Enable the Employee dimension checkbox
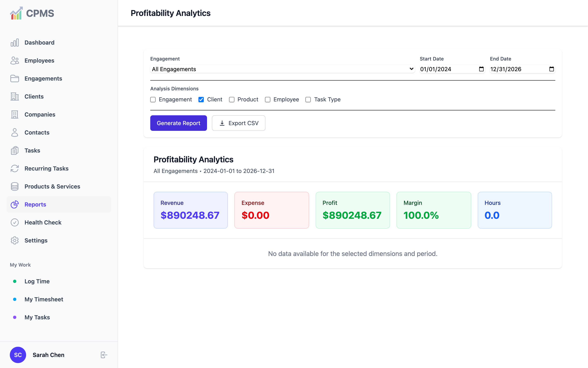Viewport: 588px width, 368px height. (x=267, y=100)
